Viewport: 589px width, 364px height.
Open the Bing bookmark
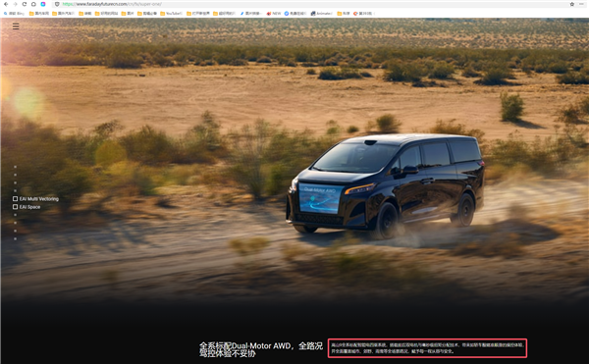(x=14, y=14)
